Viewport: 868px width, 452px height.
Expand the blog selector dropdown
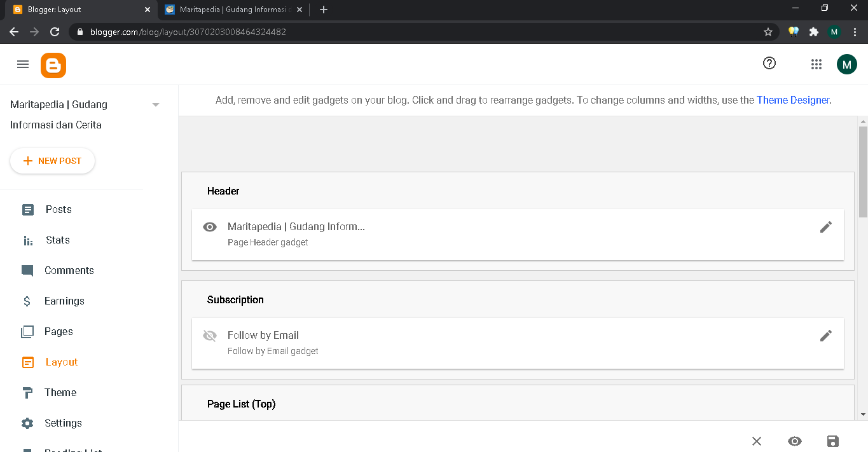point(156,105)
